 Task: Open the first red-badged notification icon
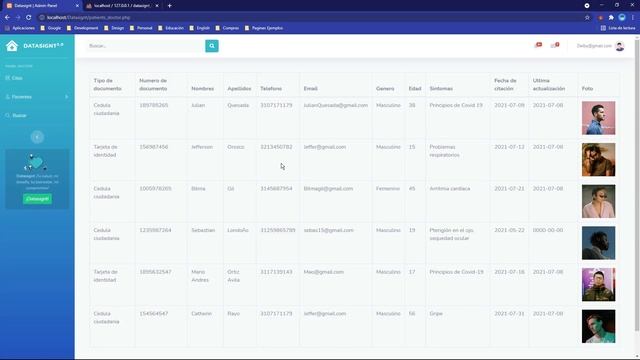538,45
